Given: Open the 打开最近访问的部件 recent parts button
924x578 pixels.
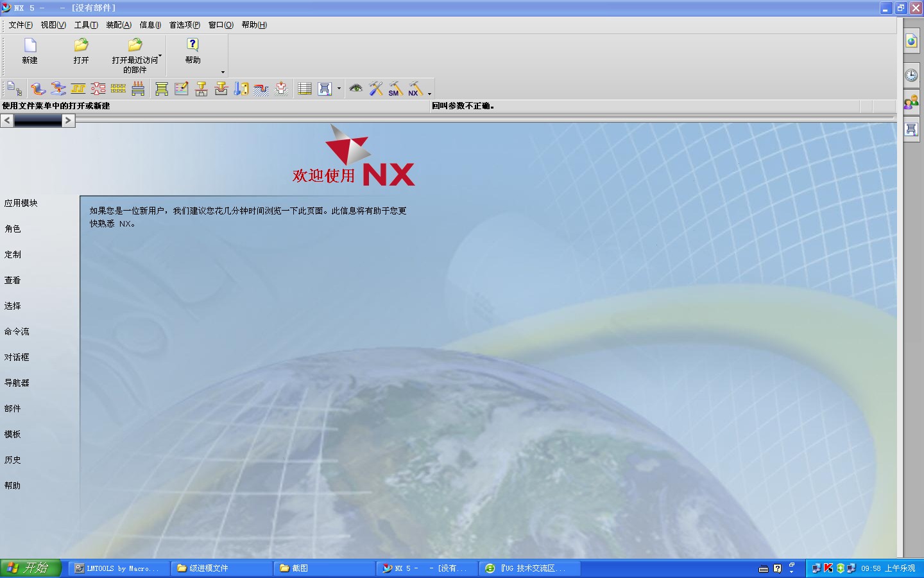Looking at the screenshot, I should click(x=134, y=55).
